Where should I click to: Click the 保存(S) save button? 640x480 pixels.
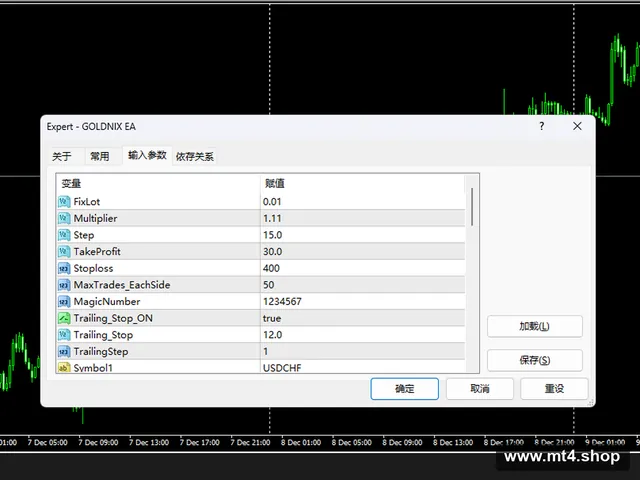(535, 360)
